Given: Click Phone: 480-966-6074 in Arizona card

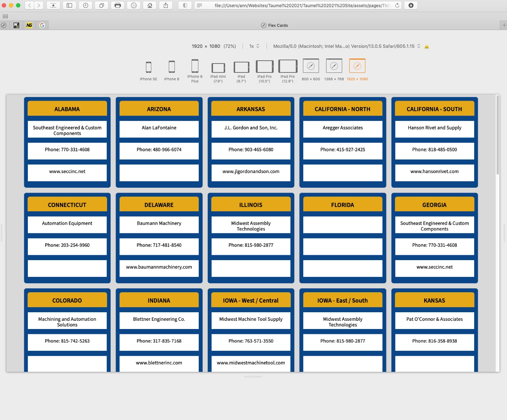Looking at the screenshot, I should click(159, 150).
